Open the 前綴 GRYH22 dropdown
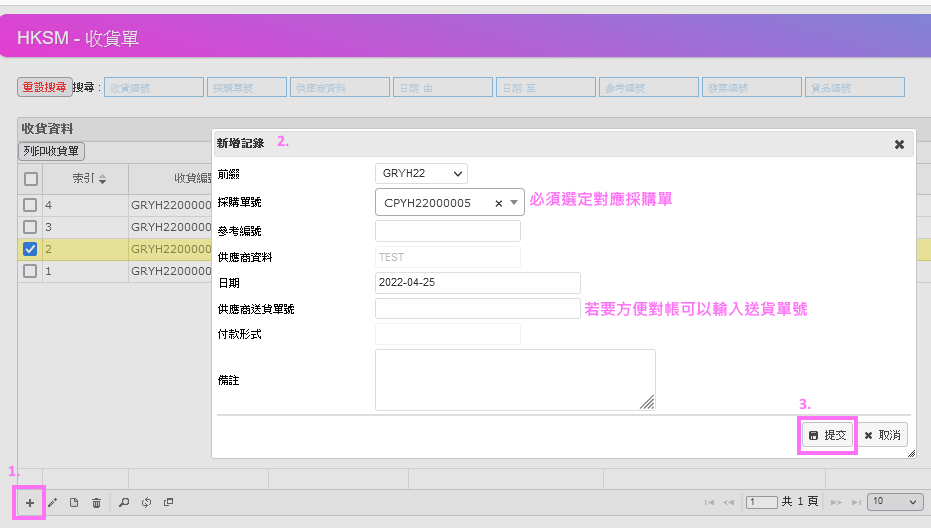The height and width of the screenshot is (528, 931). click(x=421, y=174)
